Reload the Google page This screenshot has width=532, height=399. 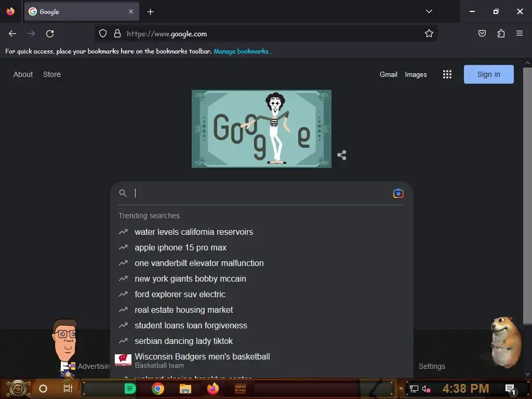pos(50,34)
